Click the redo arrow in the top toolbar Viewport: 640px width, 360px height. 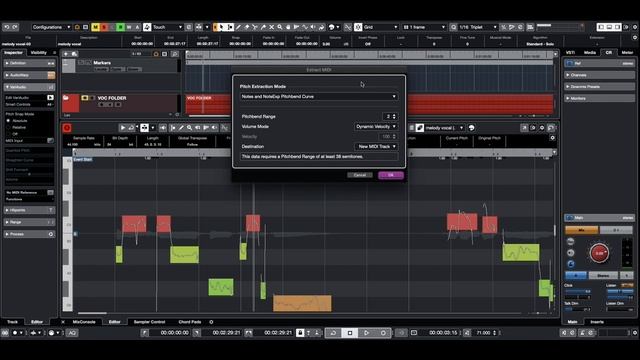pyautogui.click(x=15, y=27)
